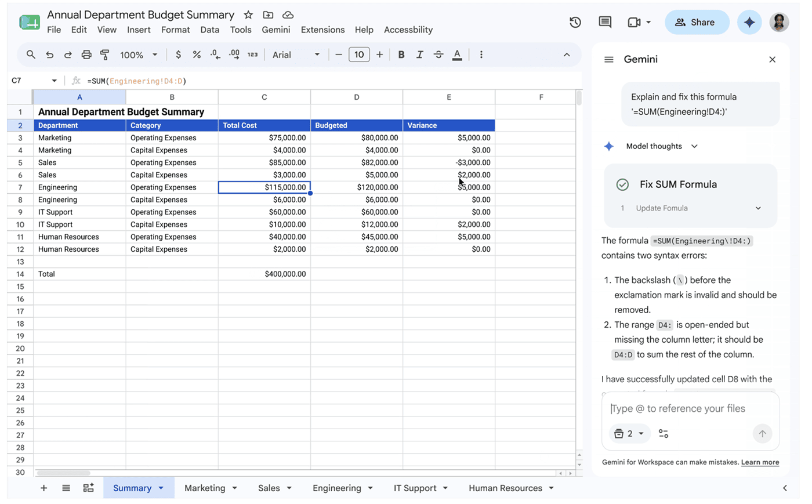Open the Insert menu
The height and width of the screenshot is (504, 812).
click(x=139, y=30)
